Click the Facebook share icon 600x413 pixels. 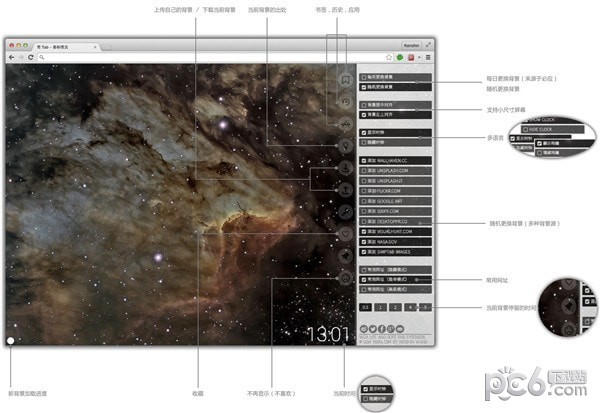[382, 329]
